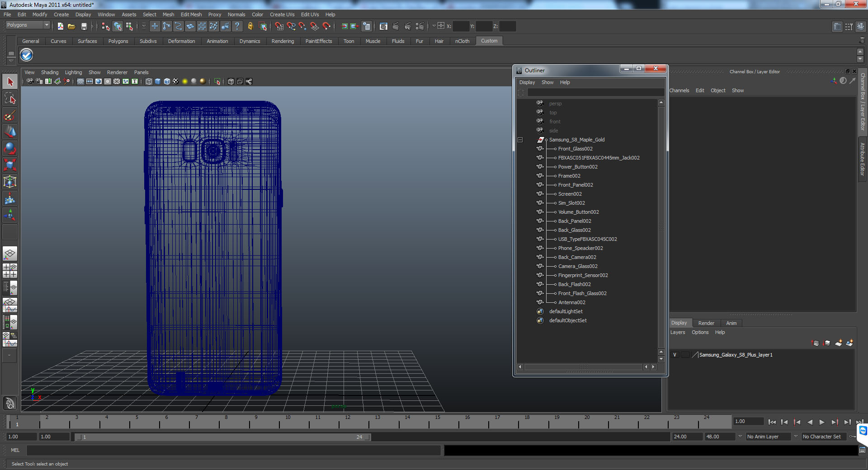Click the IPR render icon
The width and height of the screenshot is (868, 470).
pyautogui.click(x=408, y=26)
